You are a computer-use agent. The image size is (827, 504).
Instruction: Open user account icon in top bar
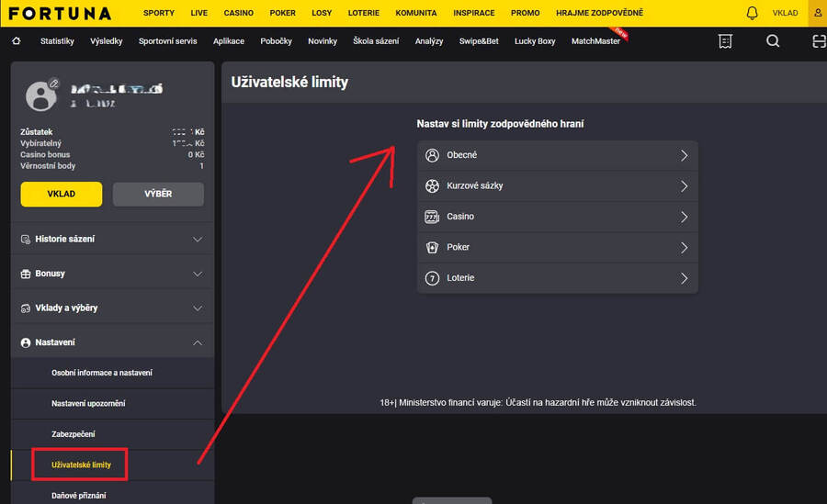(x=818, y=13)
